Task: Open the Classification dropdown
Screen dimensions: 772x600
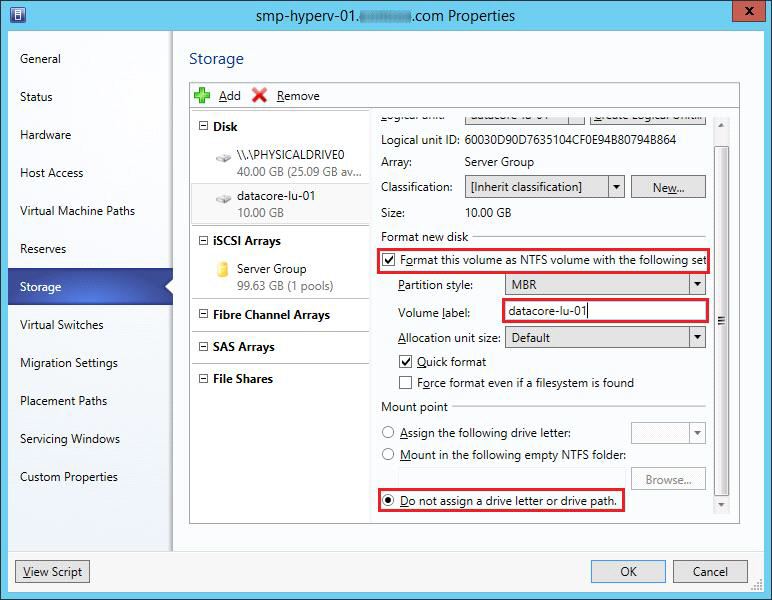Action: [616, 187]
